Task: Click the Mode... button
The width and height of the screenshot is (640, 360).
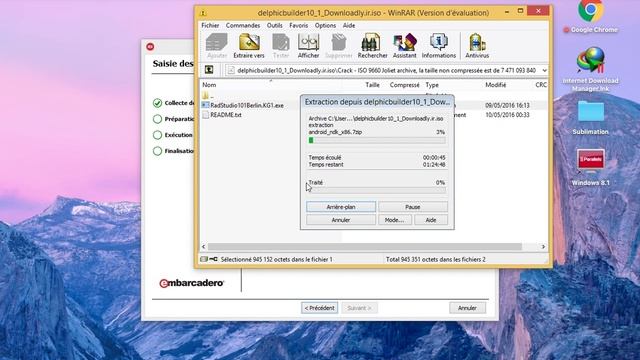Action: coord(394,220)
